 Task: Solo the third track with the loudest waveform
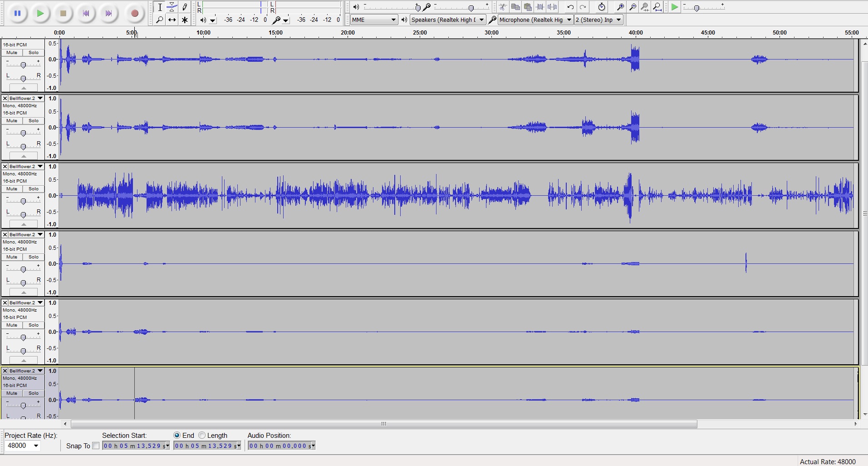point(34,189)
